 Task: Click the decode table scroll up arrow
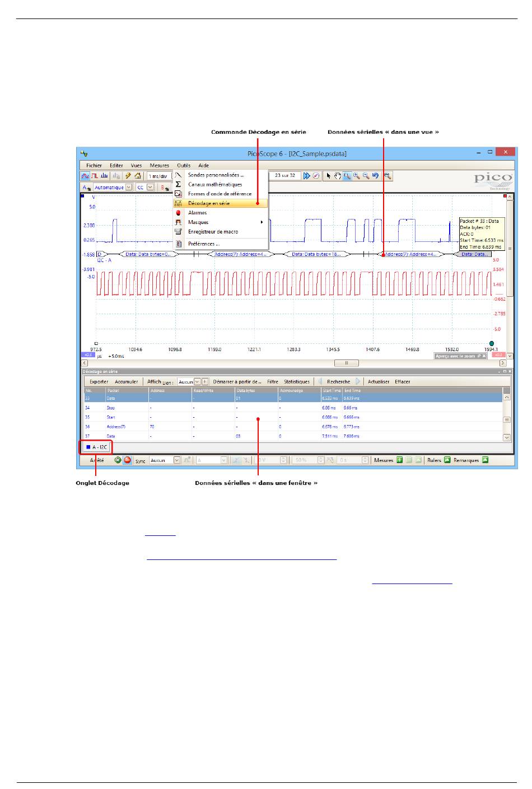pos(507,397)
